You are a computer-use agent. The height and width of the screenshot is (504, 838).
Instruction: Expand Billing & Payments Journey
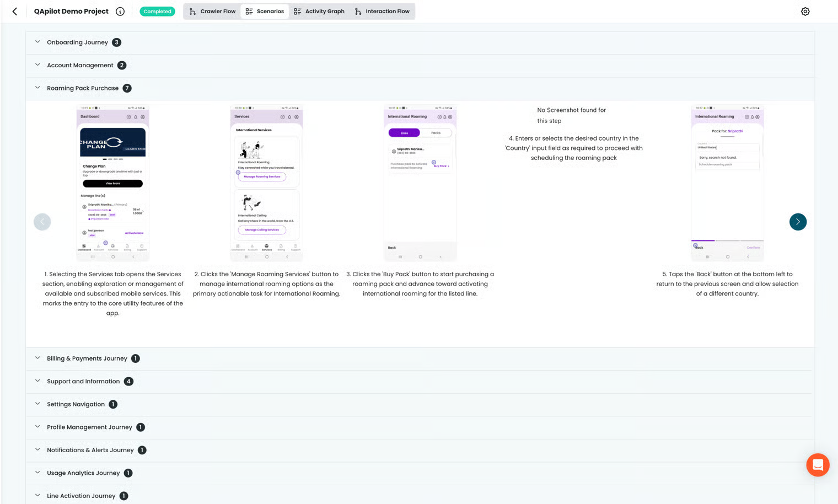[87, 358]
